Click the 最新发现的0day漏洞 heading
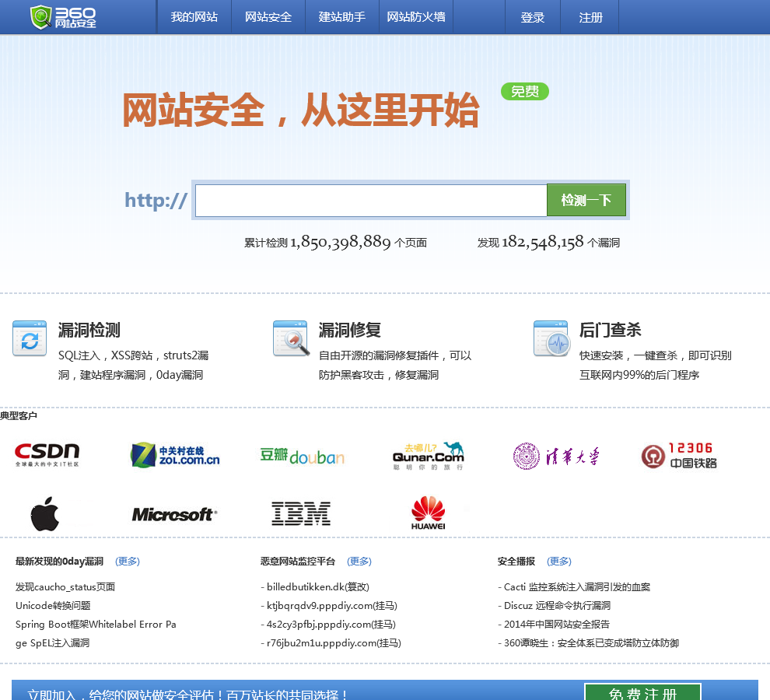Viewport: 770px width, 700px height. pos(59,561)
